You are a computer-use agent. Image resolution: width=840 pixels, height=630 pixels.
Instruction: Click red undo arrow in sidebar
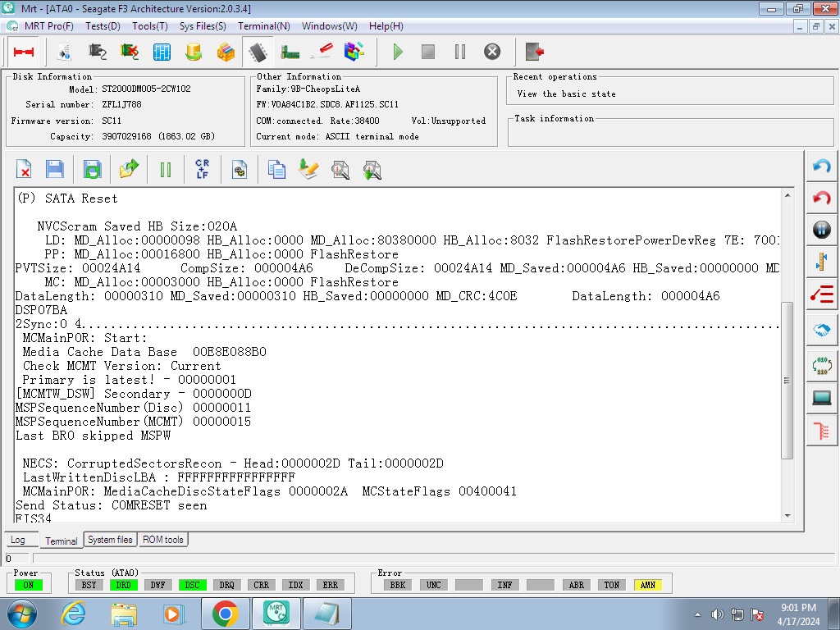coord(821,199)
